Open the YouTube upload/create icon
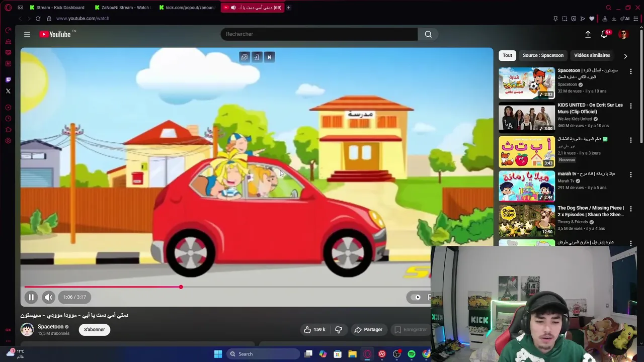This screenshot has width=644, height=362. coord(588,34)
